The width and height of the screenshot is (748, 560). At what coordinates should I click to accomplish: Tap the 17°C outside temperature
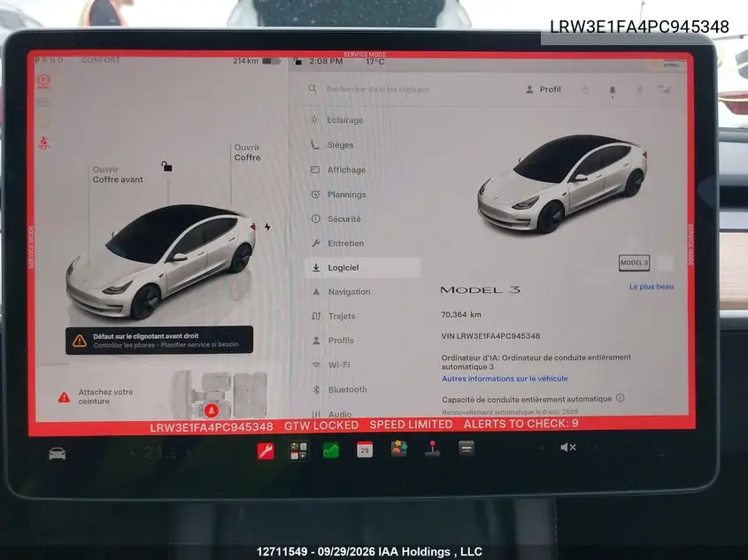[375, 62]
